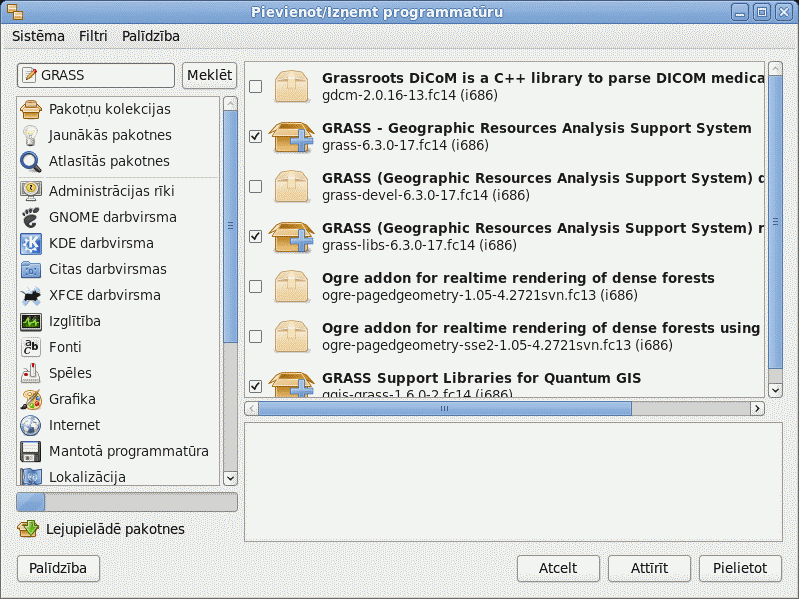Click the Spēles joystick icon
Image resolution: width=799 pixels, height=599 pixels.
(x=31, y=373)
